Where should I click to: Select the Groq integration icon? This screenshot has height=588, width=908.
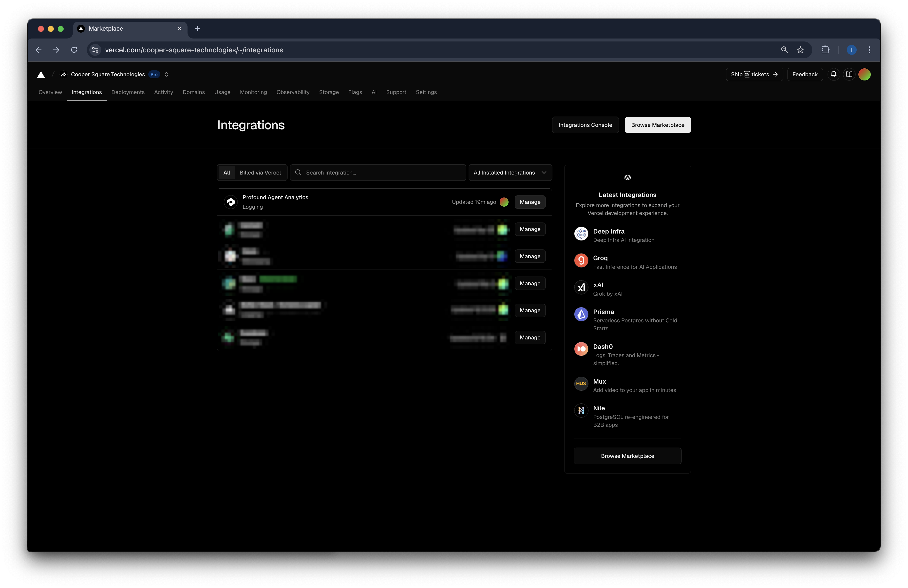581,261
